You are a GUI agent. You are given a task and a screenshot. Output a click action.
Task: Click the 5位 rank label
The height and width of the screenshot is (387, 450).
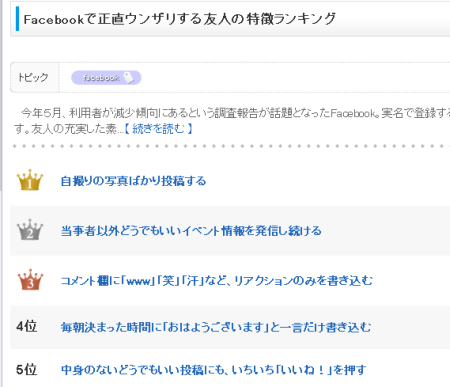click(x=26, y=369)
